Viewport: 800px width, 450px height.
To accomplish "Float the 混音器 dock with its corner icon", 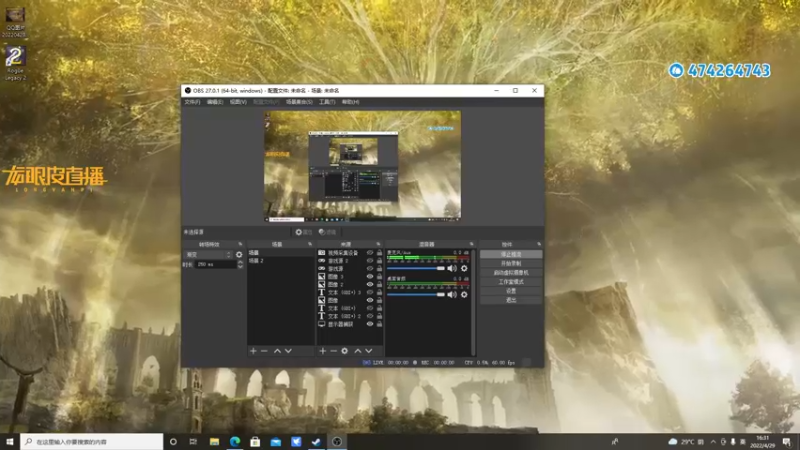I will point(471,244).
